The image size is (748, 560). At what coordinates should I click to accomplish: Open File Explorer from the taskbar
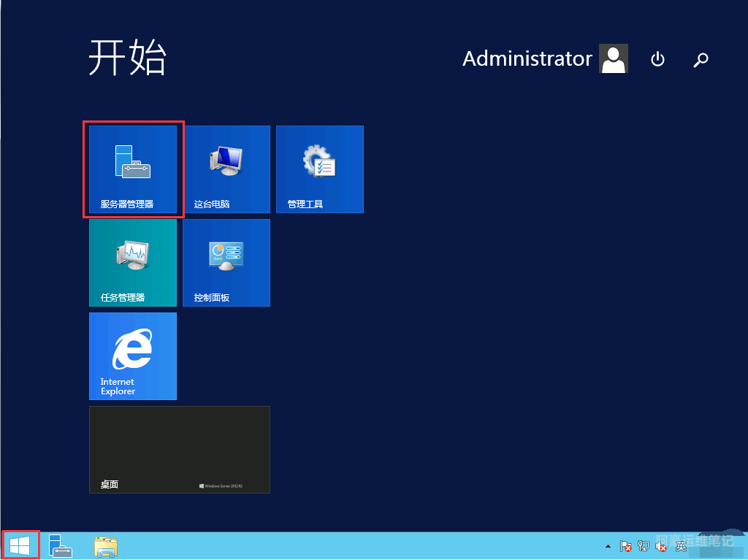[106, 545]
